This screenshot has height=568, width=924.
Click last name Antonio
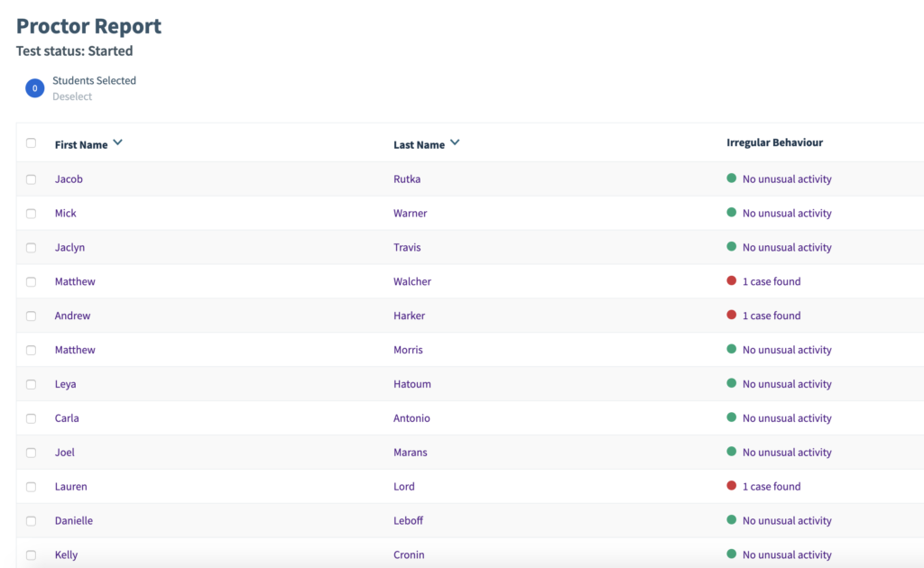pos(411,418)
